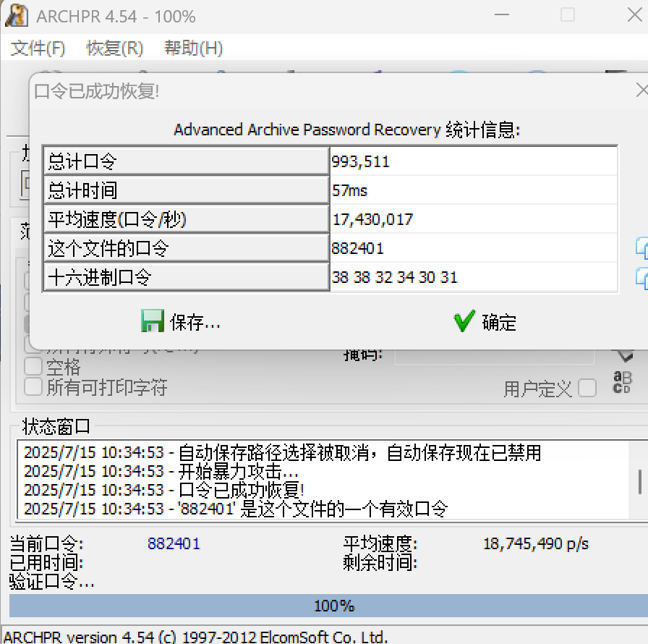
Task: Copy the file password using the icon beside 882401
Action: pyautogui.click(x=641, y=248)
